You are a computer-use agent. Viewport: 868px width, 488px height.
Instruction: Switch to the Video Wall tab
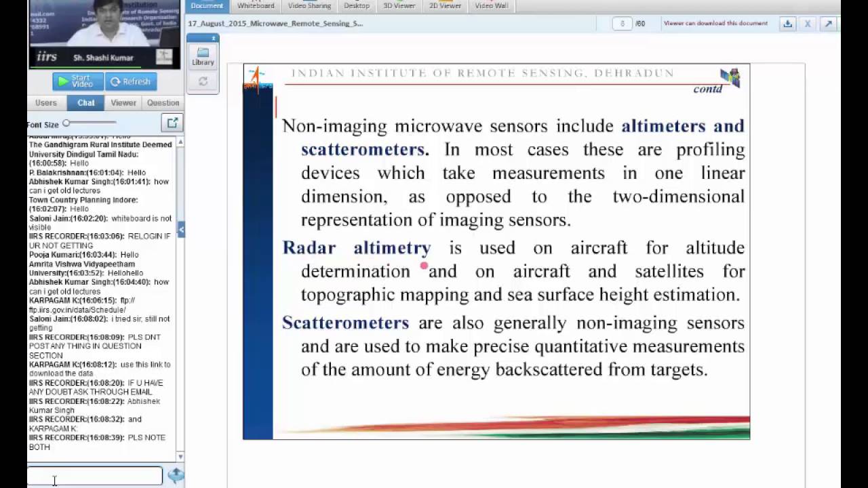(492, 5)
